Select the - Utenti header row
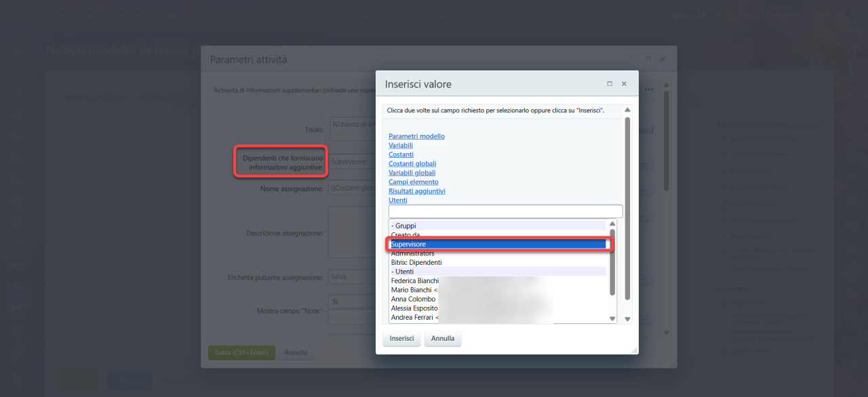 [x=498, y=272]
